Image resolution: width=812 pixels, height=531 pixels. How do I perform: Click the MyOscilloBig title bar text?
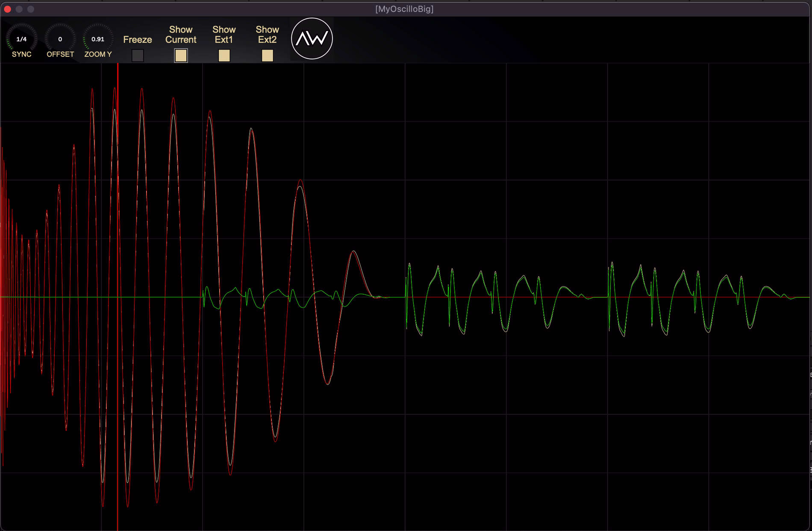(x=404, y=9)
